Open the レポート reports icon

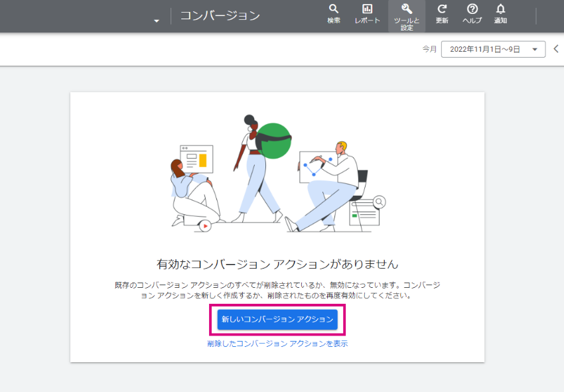pyautogui.click(x=367, y=14)
